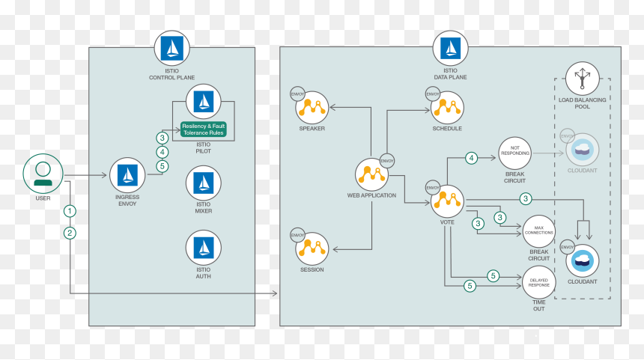644x360 pixels.
Task: Click the 'INGRESS ENVOY' label
Action: (127, 201)
